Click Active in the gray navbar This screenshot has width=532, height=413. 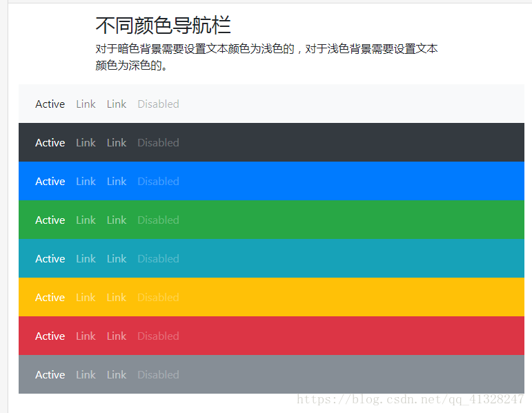click(x=50, y=375)
